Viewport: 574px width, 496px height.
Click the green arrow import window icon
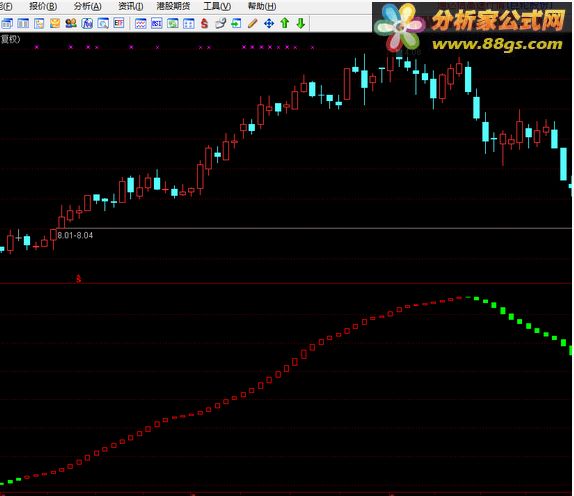click(236, 23)
